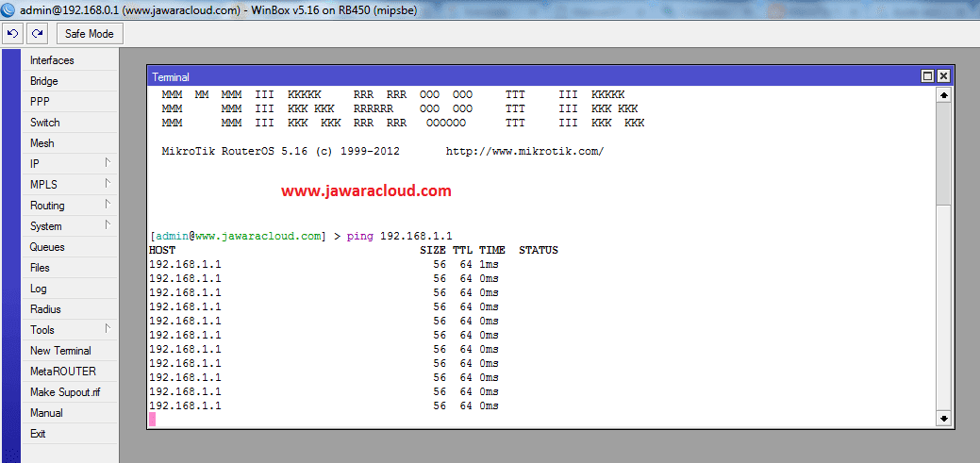Click the Terminal scrollbar down arrow
The height and width of the screenshot is (463, 980).
click(x=944, y=419)
